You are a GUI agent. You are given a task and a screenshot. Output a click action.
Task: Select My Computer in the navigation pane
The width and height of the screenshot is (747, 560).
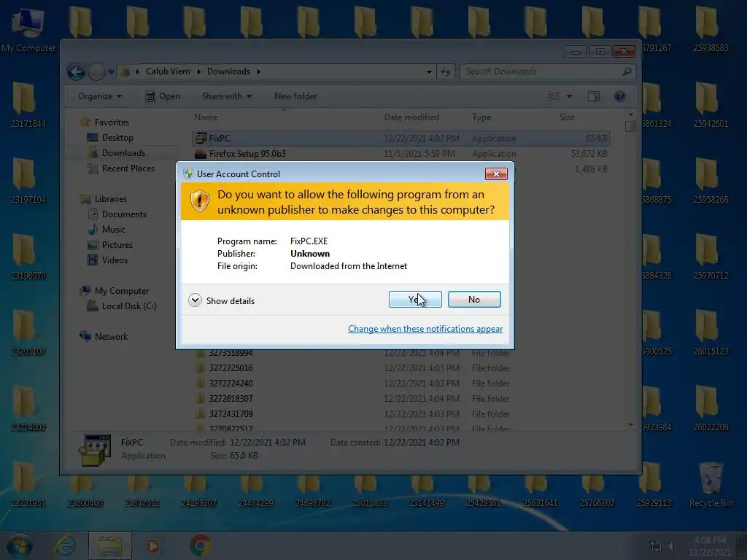tap(115, 290)
